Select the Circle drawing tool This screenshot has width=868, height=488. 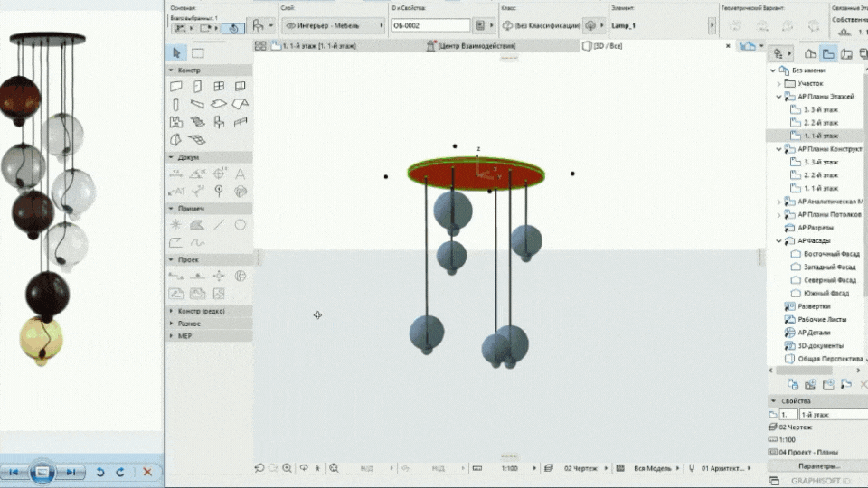(x=241, y=225)
